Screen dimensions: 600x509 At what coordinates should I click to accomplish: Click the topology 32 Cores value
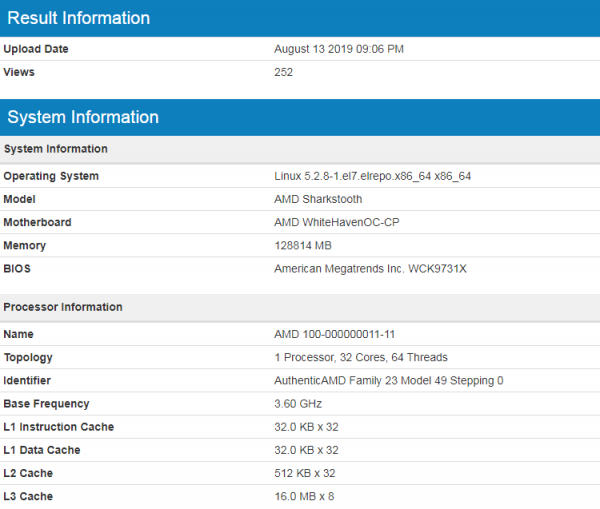click(360, 357)
